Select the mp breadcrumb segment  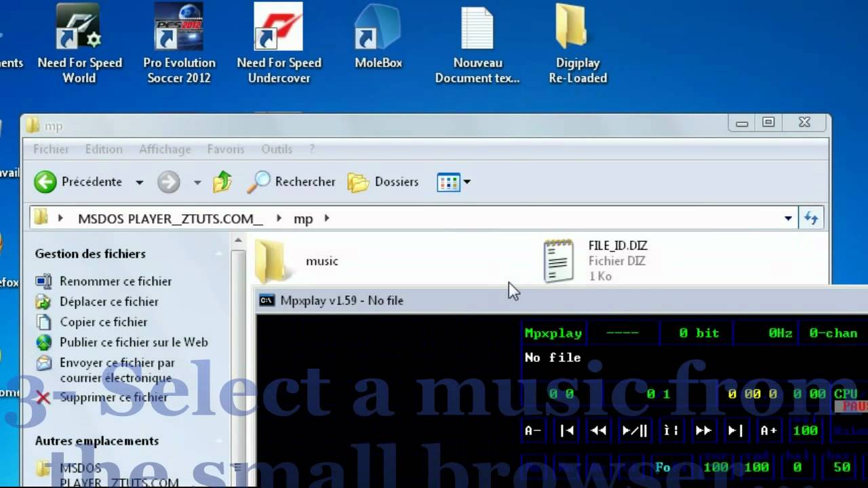click(303, 219)
